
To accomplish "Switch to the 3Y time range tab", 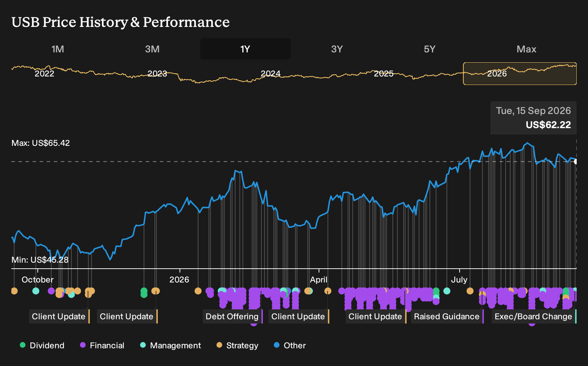I will pyautogui.click(x=337, y=49).
